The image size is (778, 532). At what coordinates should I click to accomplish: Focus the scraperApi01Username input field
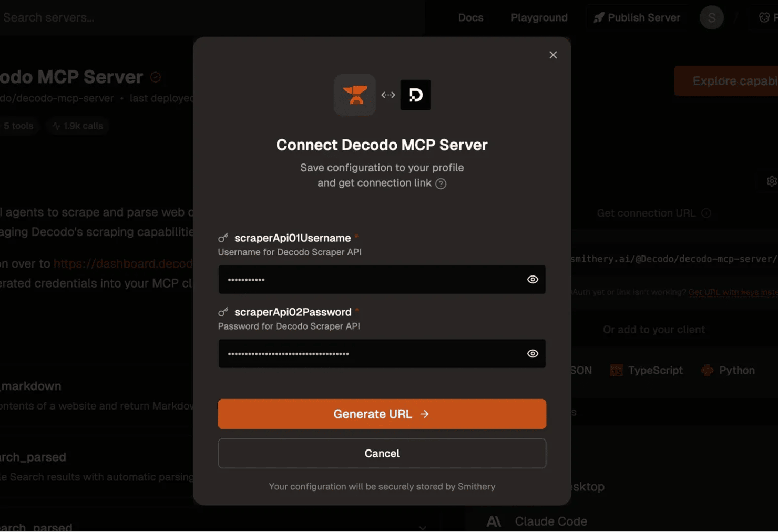[371, 280]
